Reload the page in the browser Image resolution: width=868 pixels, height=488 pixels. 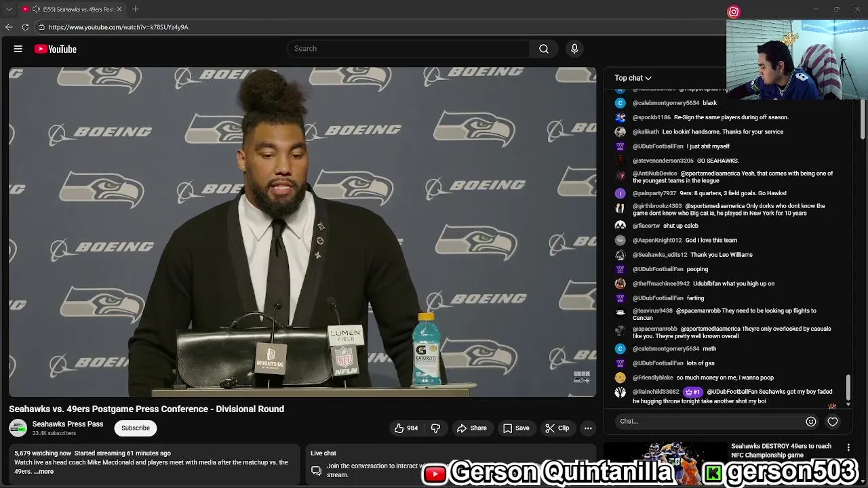pos(25,27)
